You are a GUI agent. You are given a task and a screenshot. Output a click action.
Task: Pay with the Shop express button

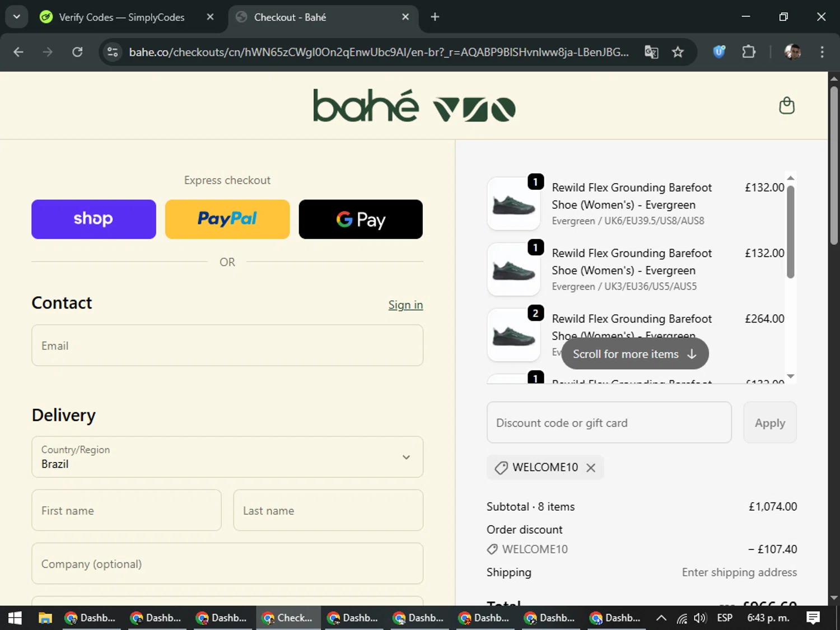click(94, 219)
